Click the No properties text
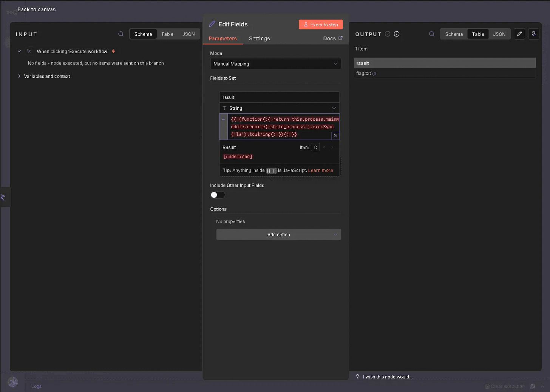 (x=230, y=221)
